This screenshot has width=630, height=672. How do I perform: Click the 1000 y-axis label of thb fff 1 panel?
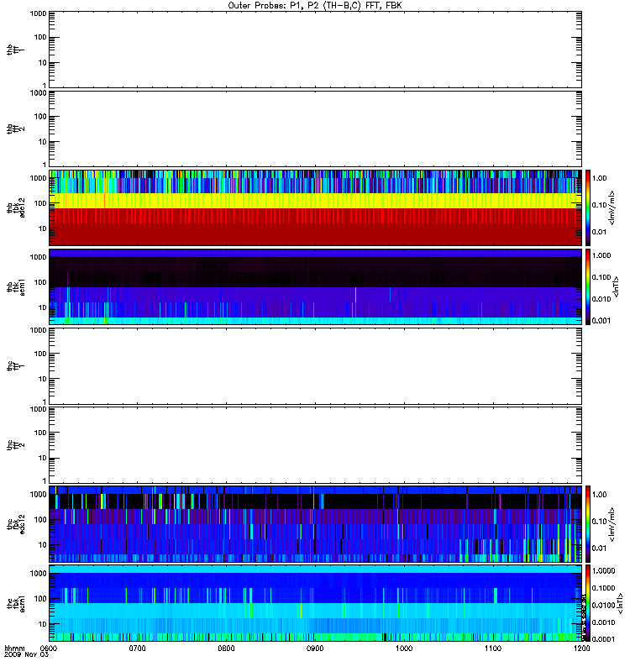point(38,13)
